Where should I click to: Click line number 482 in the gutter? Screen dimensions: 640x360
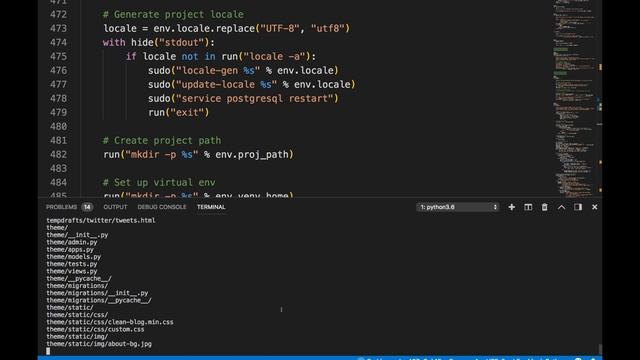[x=58, y=154]
